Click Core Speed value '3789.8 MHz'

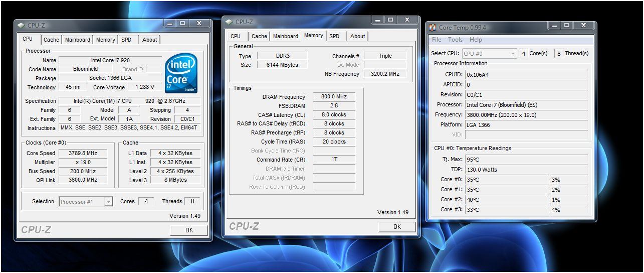(x=83, y=153)
